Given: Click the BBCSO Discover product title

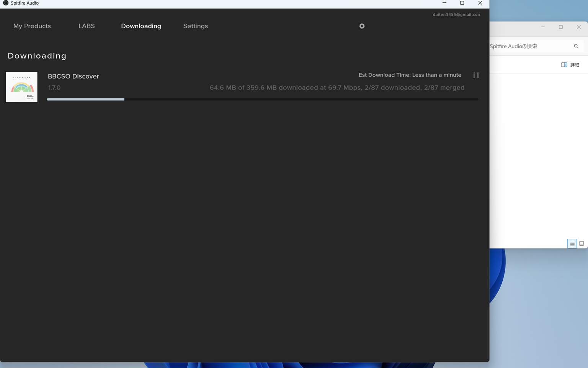Looking at the screenshot, I should click(73, 76).
